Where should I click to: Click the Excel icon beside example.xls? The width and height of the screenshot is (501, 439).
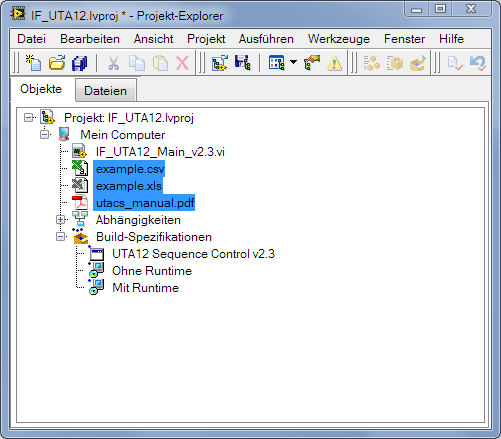coord(80,185)
